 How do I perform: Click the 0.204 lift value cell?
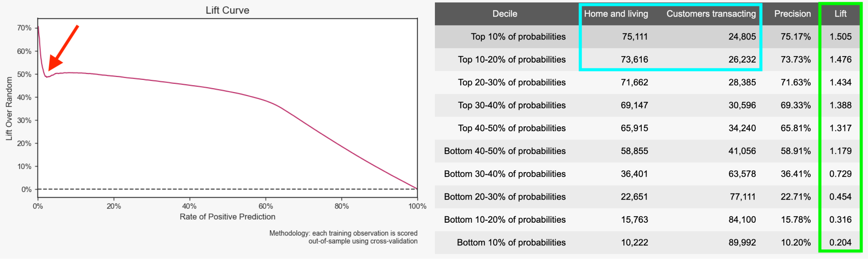(x=840, y=242)
